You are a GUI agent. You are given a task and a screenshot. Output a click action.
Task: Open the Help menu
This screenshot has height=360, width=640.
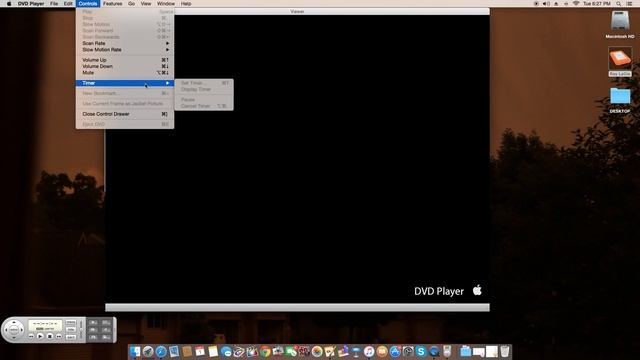[x=186, y=4]
